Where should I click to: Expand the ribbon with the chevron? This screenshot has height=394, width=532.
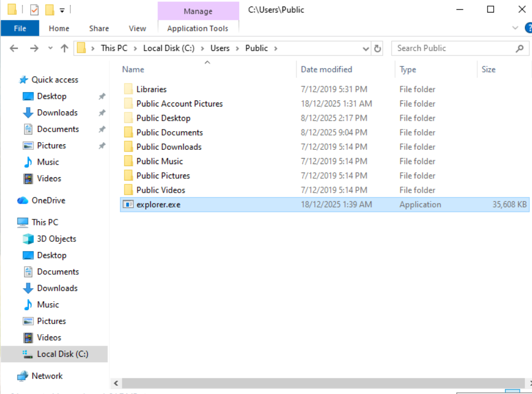point(515,28)
